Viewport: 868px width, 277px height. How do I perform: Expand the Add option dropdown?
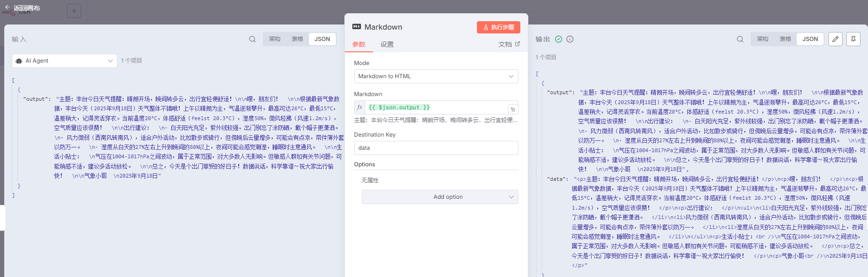[440, 197]
